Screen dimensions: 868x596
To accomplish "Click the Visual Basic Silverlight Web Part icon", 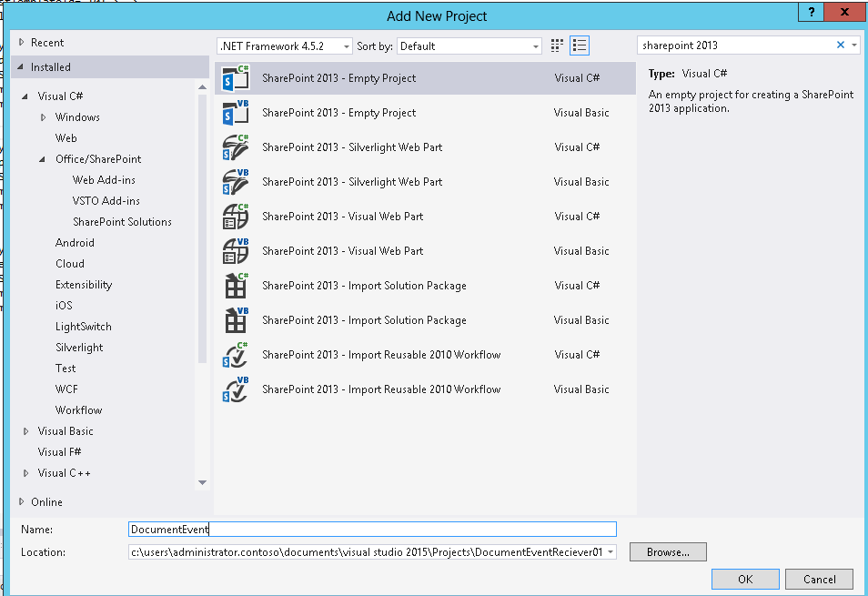I will pos(236,182).
